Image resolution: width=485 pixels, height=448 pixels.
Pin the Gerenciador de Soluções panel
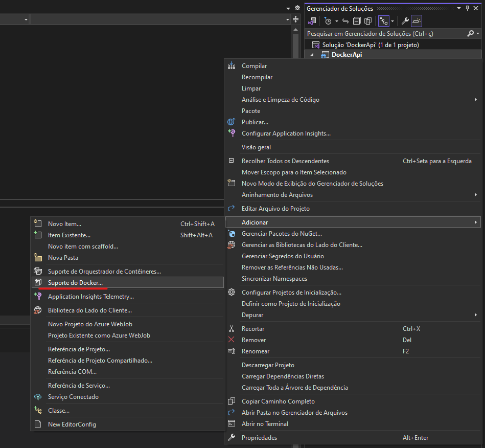468,8
